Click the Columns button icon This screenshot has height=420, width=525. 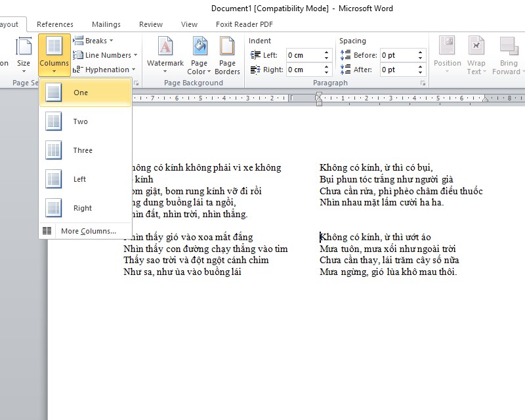click(54, 47)
